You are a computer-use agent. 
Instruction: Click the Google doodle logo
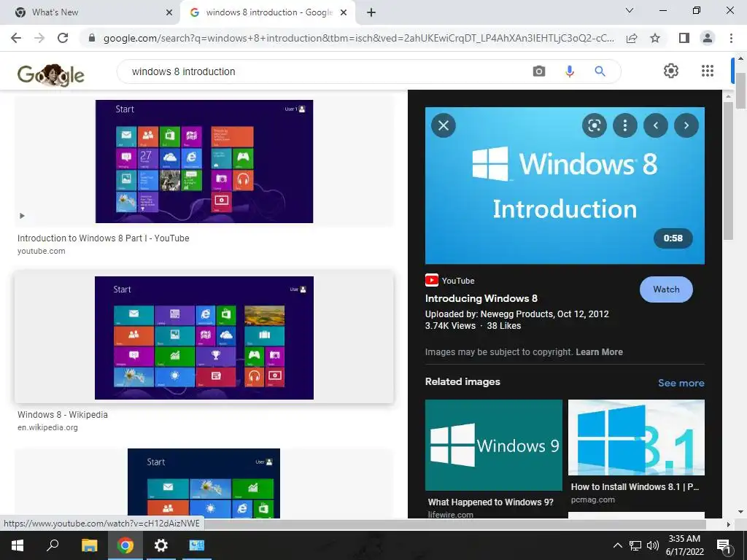[51, 75]
